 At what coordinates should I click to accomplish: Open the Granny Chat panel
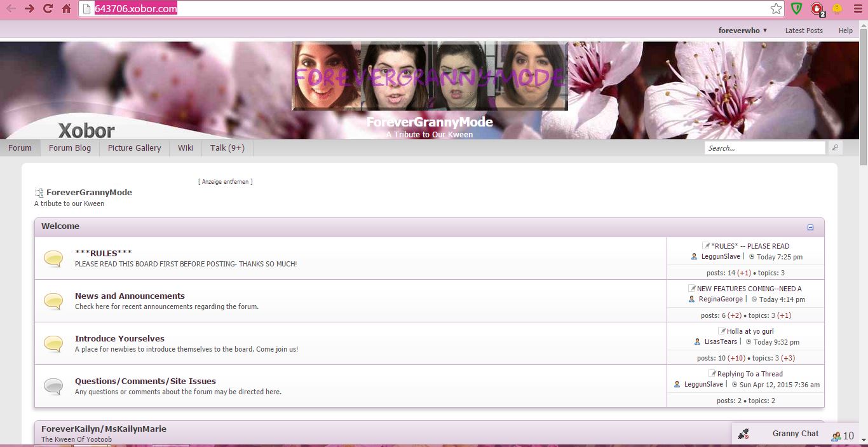click(795, 434)
